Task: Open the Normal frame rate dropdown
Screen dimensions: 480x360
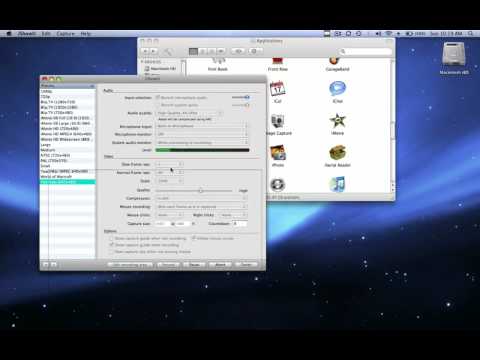Action: tap(169, 172)
